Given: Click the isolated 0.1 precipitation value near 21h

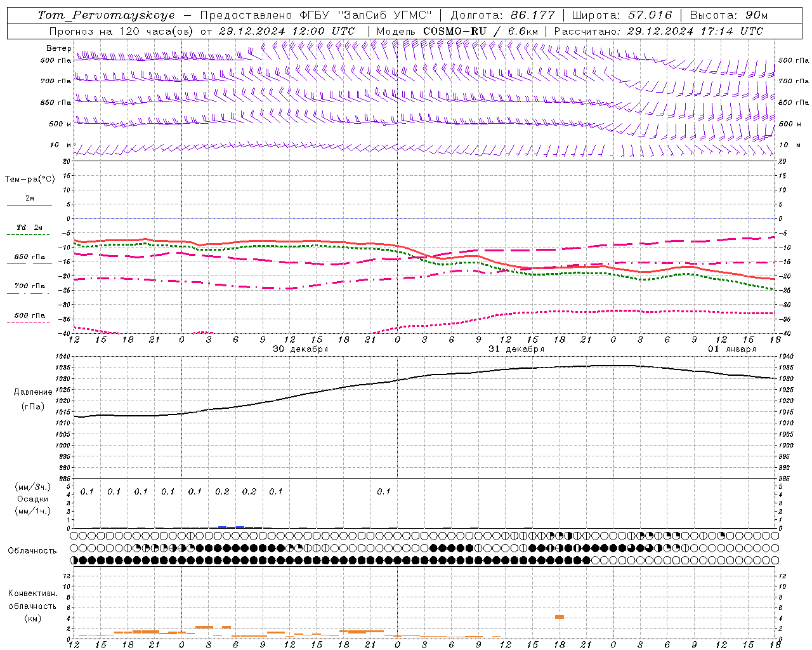Looking at the screenshot, I should point(383,491).
